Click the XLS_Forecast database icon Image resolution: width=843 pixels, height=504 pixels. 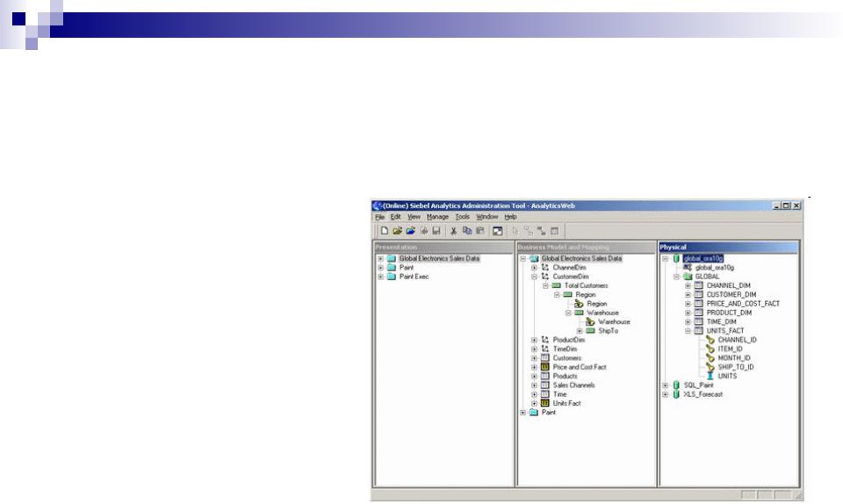tap(676, 394)
